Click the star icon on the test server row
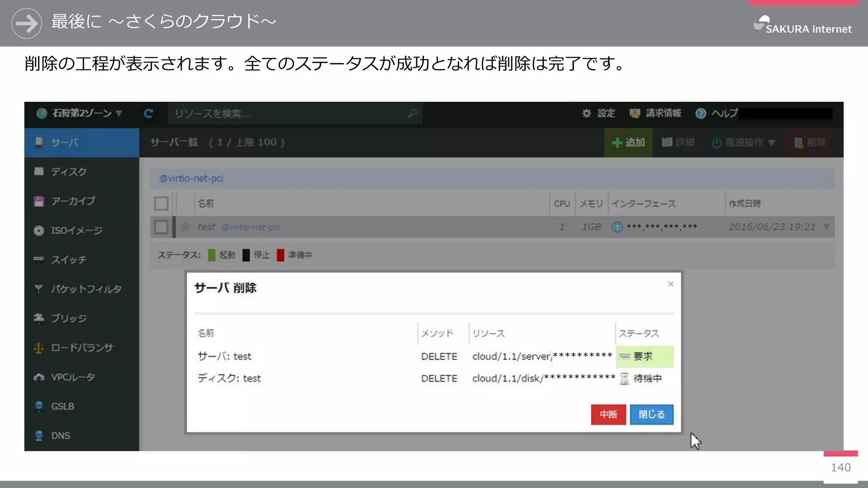This screenshot has height=488, width=868. (185, 227)
